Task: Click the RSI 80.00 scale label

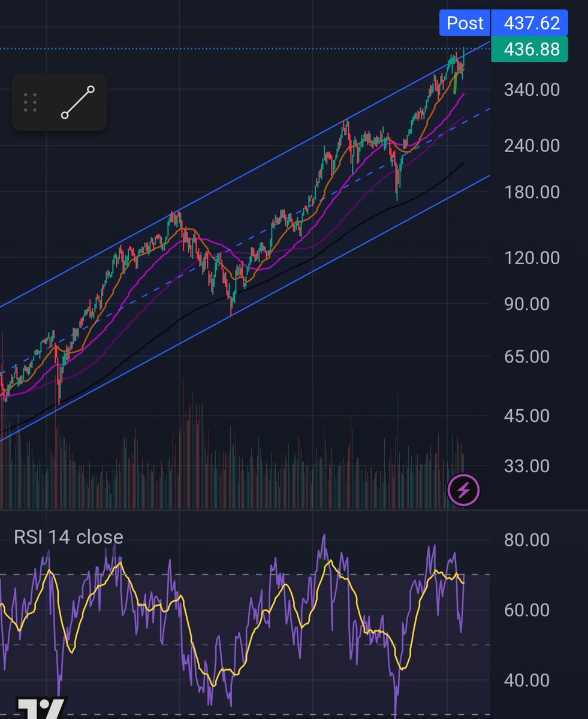Action: [527, 540]
